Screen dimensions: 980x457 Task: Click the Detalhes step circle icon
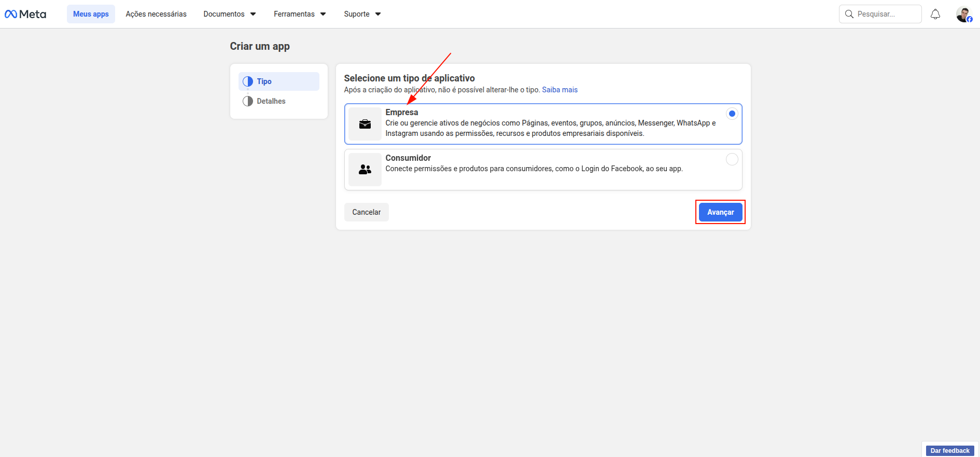(x=248, y=101)
